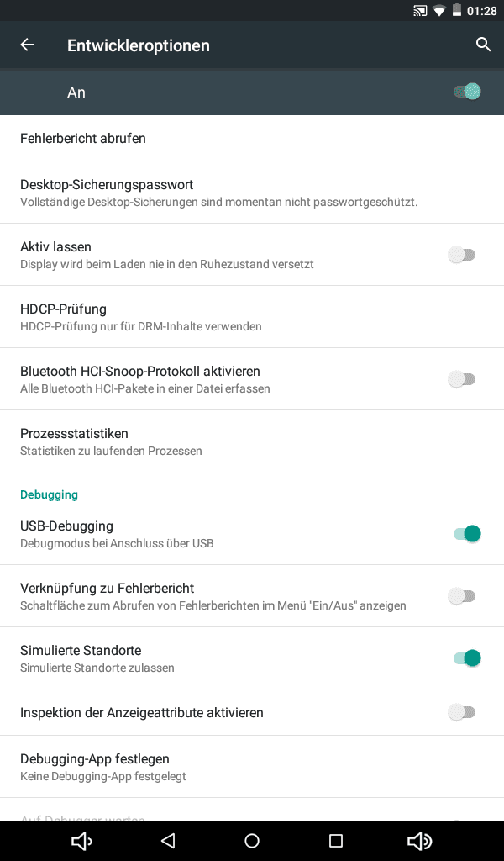Open recent apps square button
Image resolution: width=504 pixels, height=861 pixels.
[x=336, y=841]
